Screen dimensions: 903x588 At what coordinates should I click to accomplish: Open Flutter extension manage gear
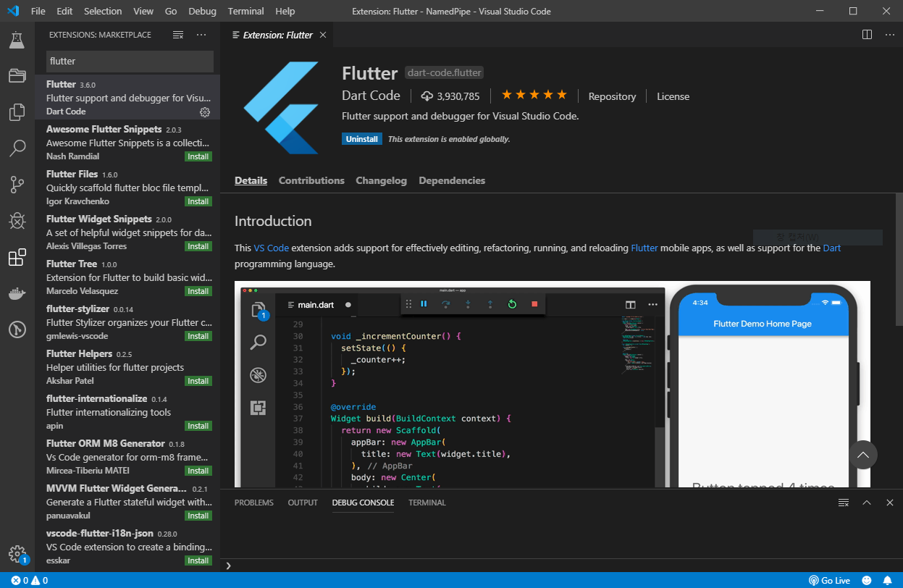coord(205,112)
